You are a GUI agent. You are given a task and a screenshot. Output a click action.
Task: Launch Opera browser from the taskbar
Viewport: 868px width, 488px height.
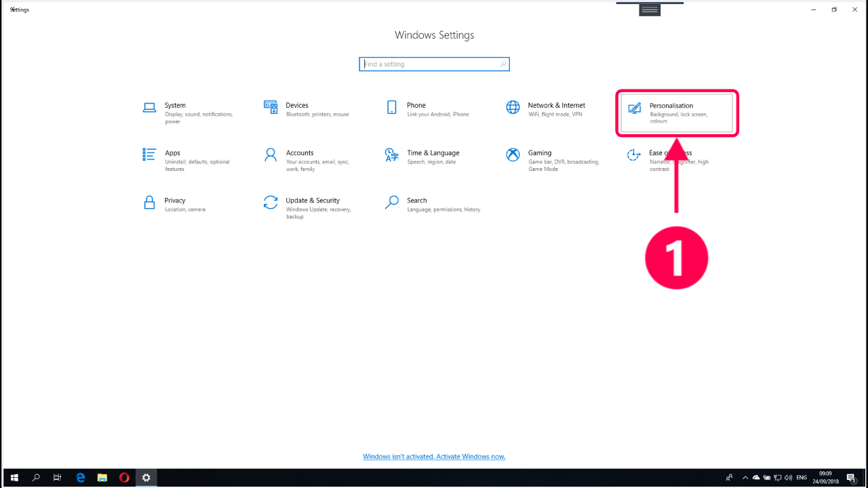pos(124,478)
